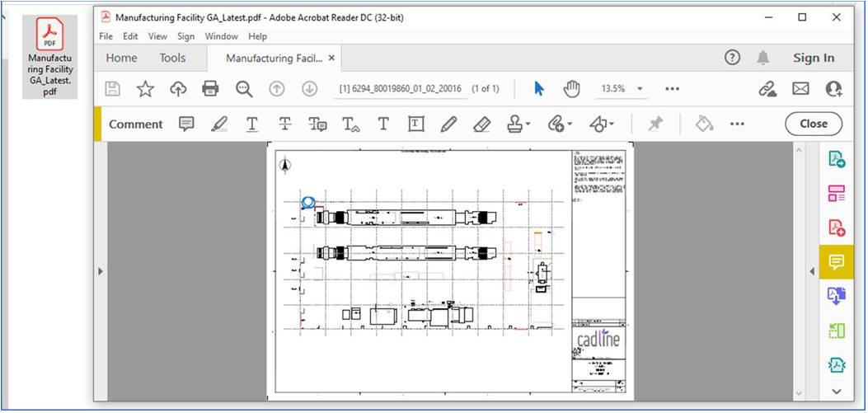Click the color fill bucket icon
Viewport: 868px width, 413px height.
pyautogui.click(x=704, y=124)
